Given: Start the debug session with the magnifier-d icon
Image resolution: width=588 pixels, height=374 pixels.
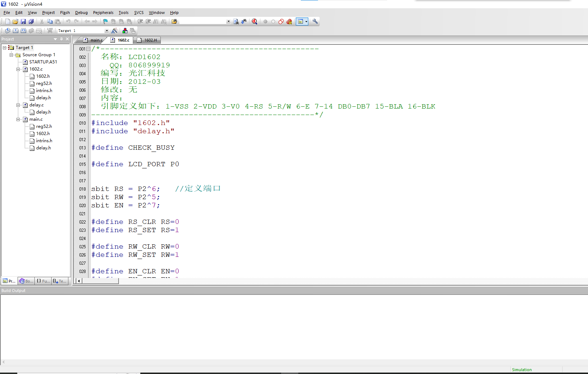Looking at the screenshot, I should pyautogui.click(x=254, y=21).
